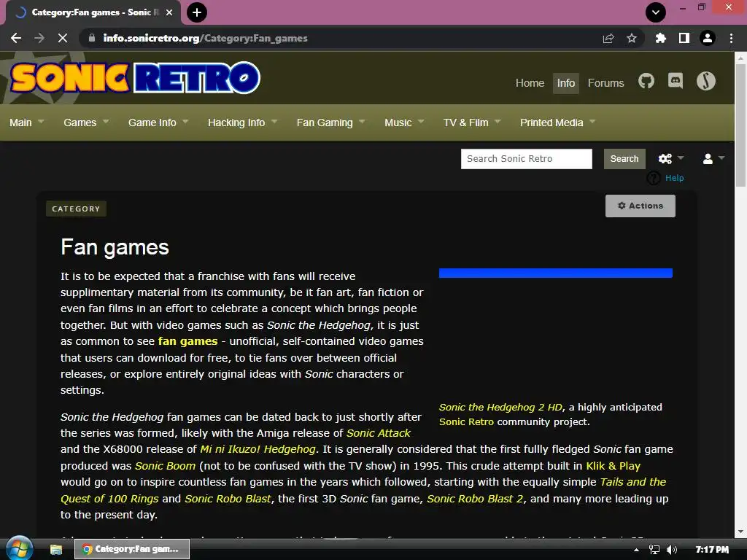Screen dimensions: 747x560
Task: Select the Info header tab
Action: tap(565, 83)
